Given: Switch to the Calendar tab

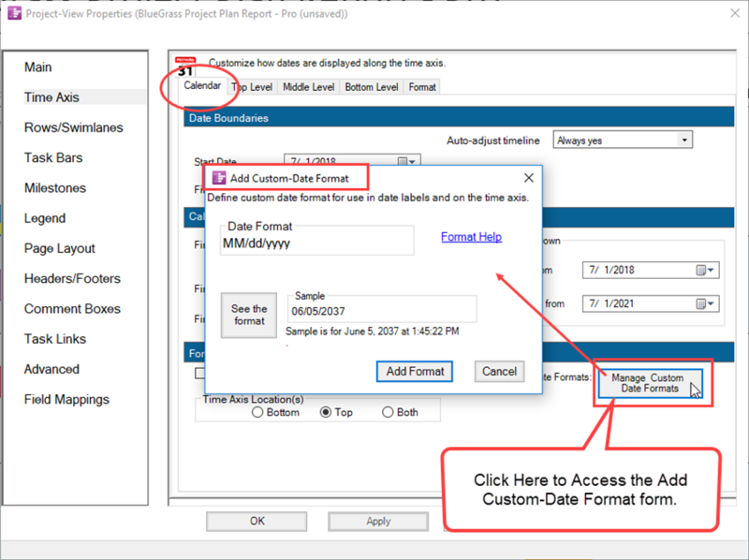Looking at the screenshot, I should (x=202, y=85).
